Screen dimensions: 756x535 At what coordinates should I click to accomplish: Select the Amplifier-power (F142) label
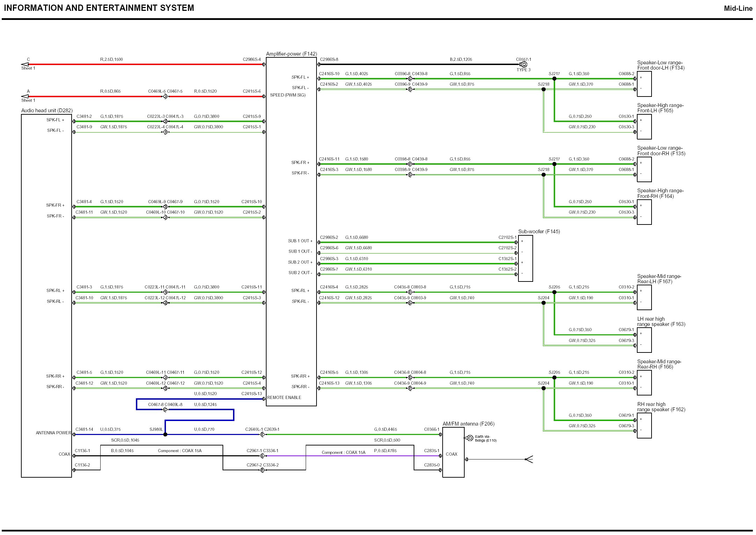pos(291,54)
